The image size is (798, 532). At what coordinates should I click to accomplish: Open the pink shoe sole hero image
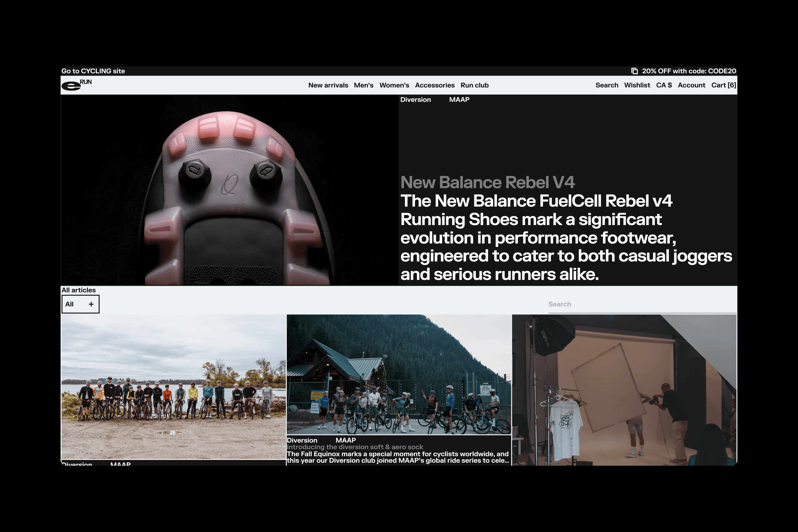click(229, 190)
